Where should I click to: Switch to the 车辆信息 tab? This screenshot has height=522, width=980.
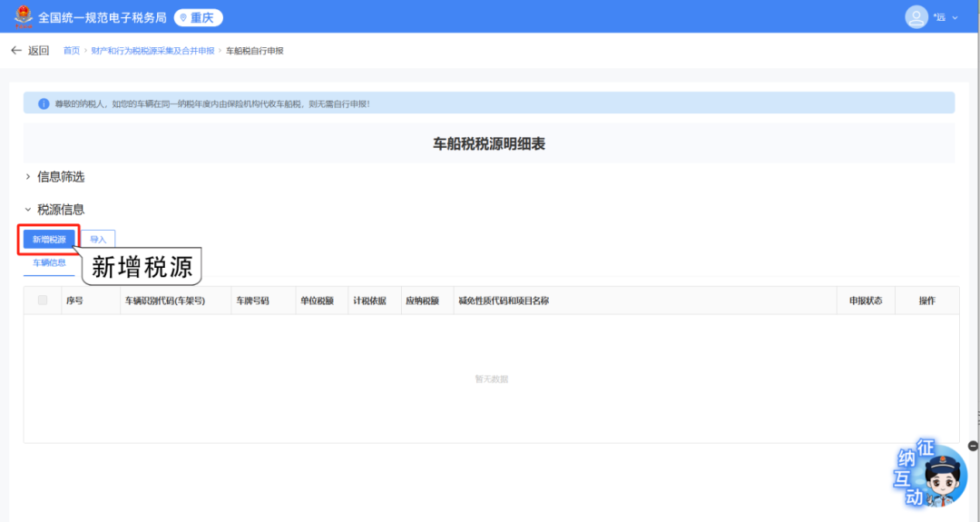[49, 263]
